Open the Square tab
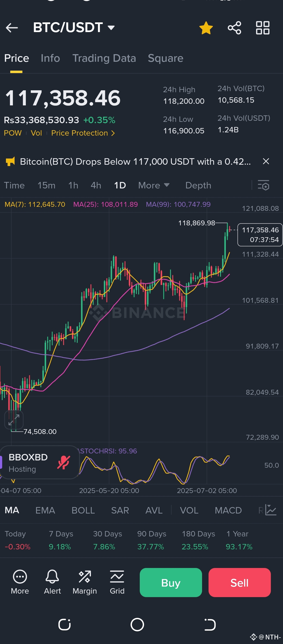The height and width of the screenshot is (644, 283). point(166,58)
